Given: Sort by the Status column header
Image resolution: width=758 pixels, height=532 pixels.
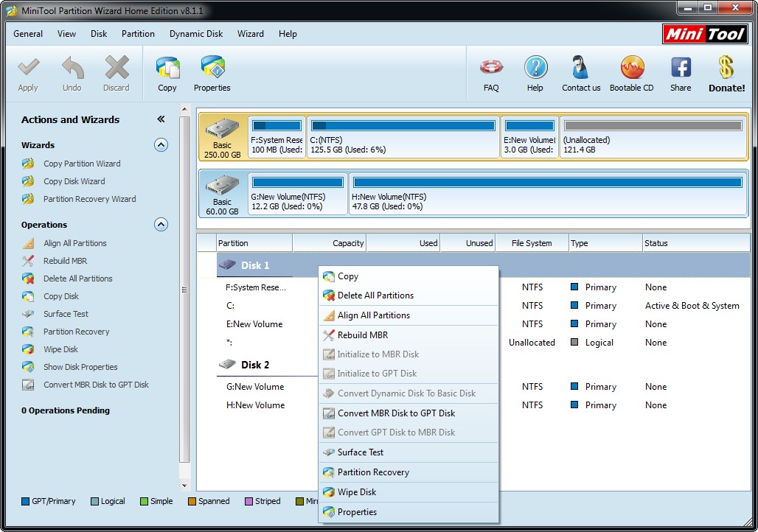Looking at the screenshot, I should point(697,243).
